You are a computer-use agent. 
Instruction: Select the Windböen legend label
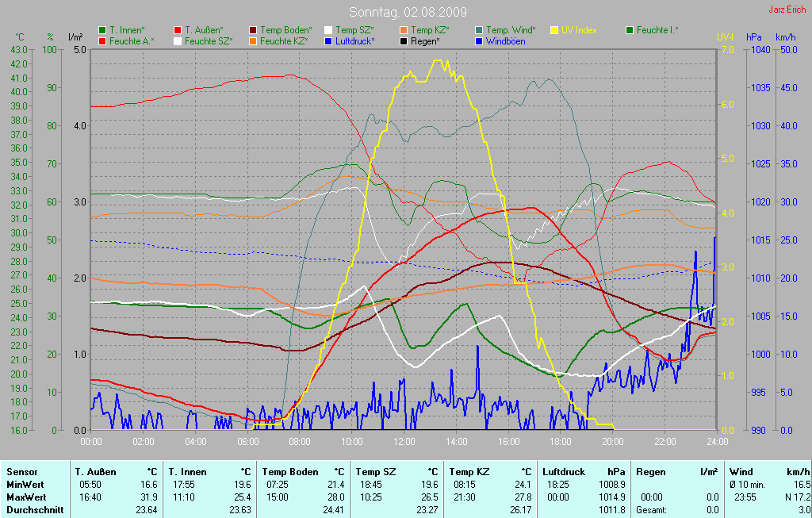tap(505, 41)
